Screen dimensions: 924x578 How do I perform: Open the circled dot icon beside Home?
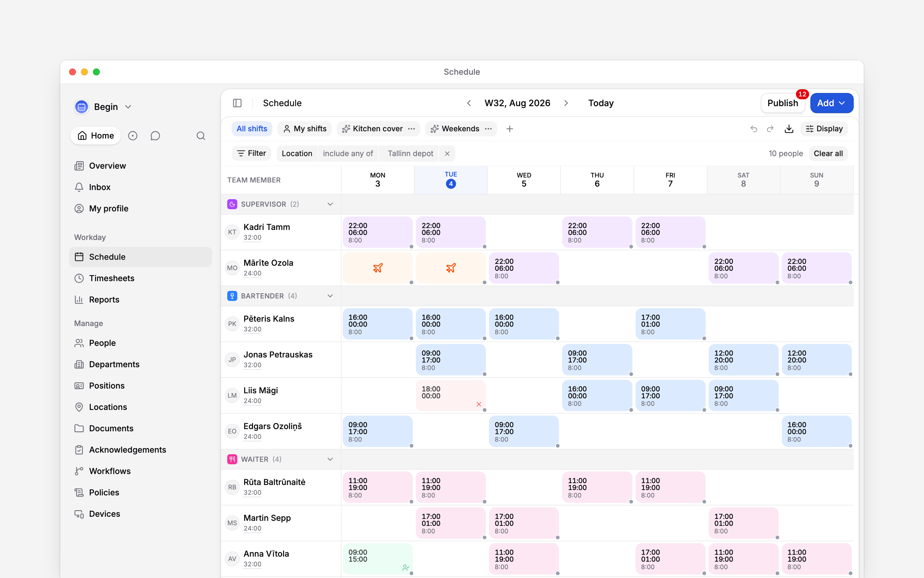coord(132,136)
